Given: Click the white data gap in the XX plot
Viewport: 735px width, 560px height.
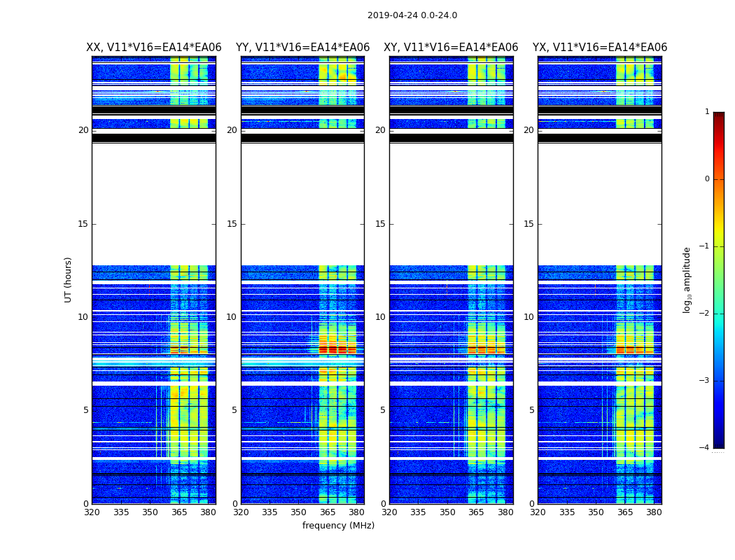Looking at the screenshot, I should click(154, 204).
